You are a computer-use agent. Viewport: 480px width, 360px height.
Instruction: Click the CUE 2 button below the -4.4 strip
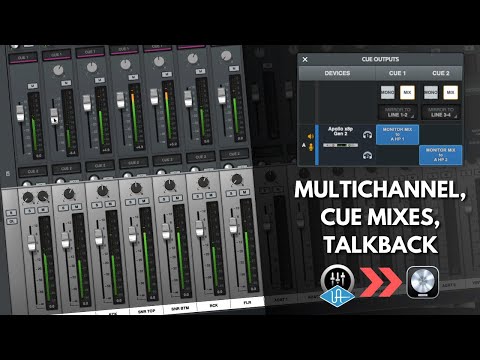tap(66, 169)
